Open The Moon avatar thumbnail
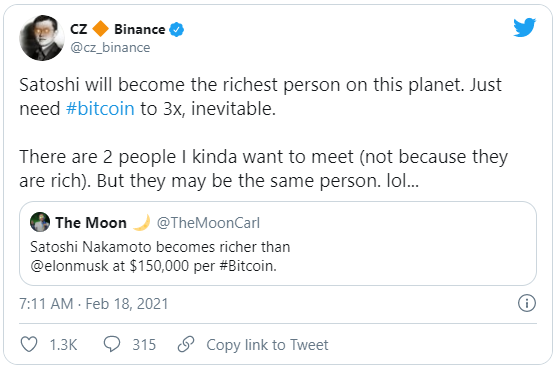 [x=40, y=222]
